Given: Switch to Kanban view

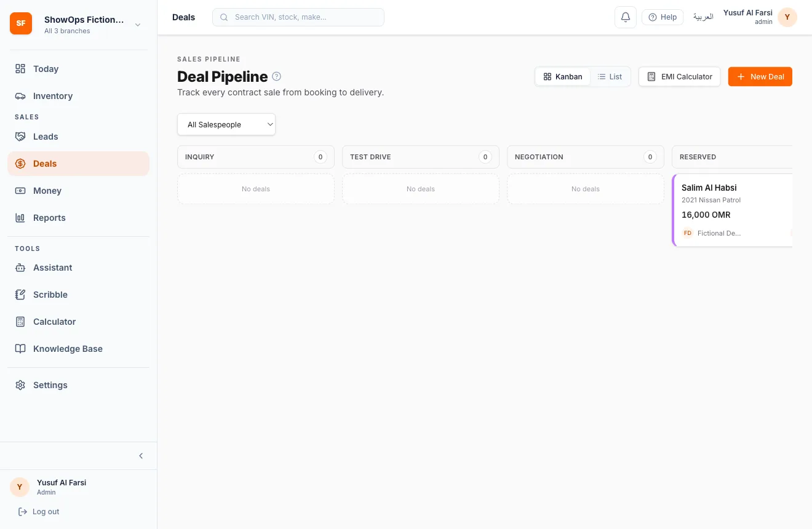Looking at the screenshot, I should click(x=563, y=77).
